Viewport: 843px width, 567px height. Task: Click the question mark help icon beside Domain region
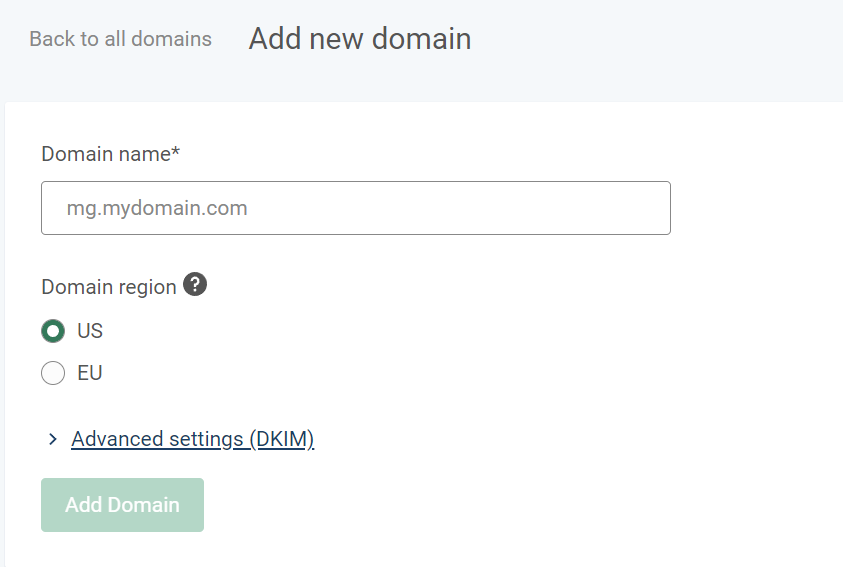[196, 285]
